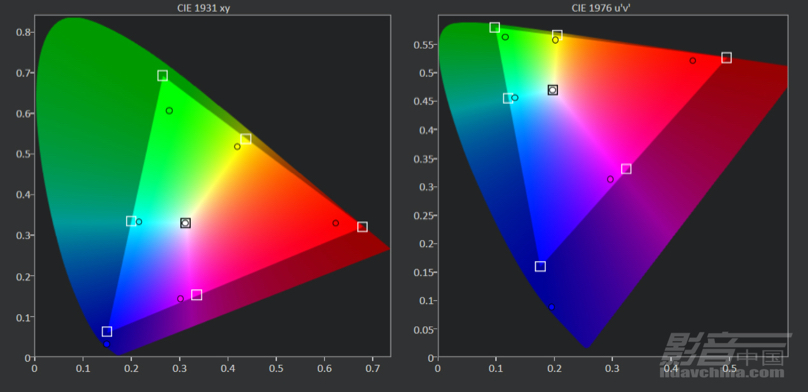
Task: Click magenta target square in the u'v' chart
Action: [x=626, y=169]
